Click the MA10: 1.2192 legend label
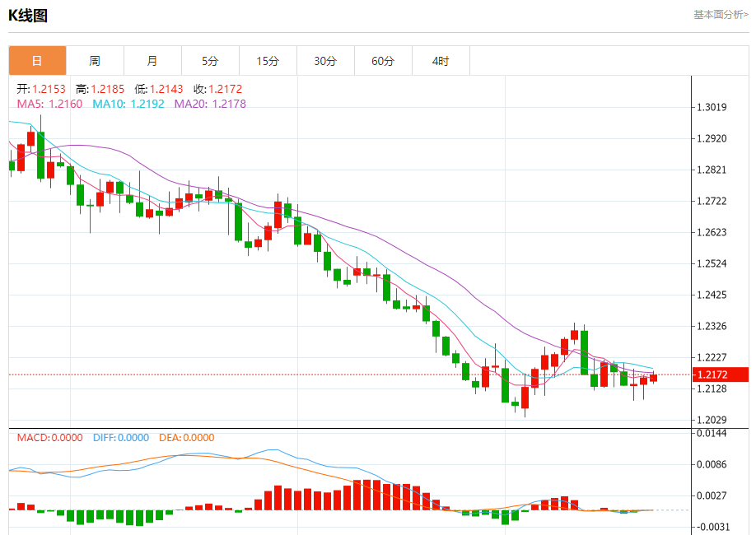The height and width of the screenshot is (535, 756). click(x=128, y=104)
